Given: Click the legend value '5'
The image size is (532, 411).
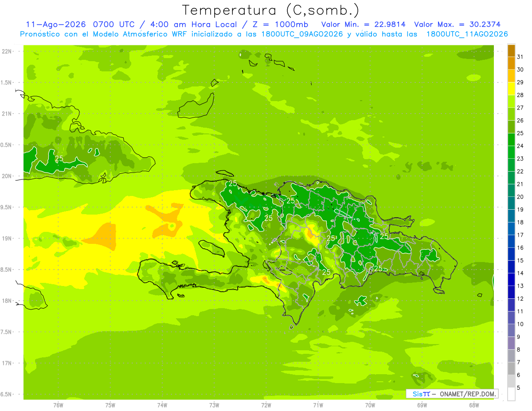Looking at the screenshot, I should (x=519, y=388).
